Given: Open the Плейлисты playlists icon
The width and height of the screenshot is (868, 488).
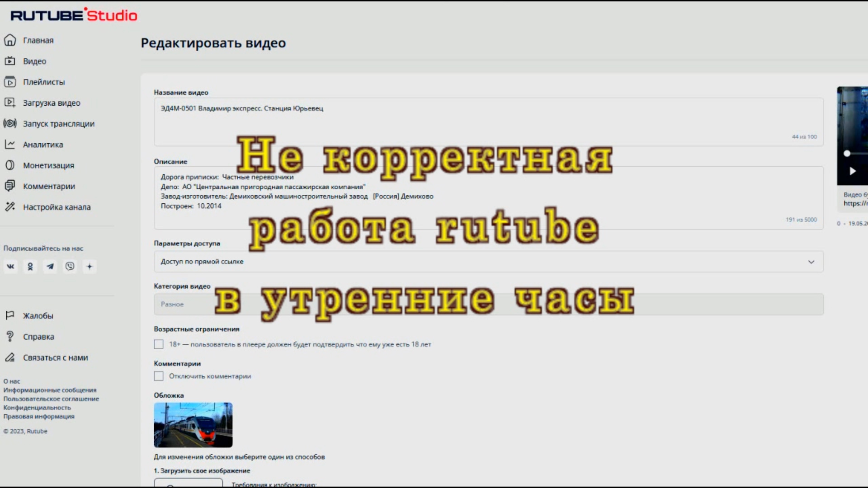Looking at the screenshot, I should (x=10, y=82).
